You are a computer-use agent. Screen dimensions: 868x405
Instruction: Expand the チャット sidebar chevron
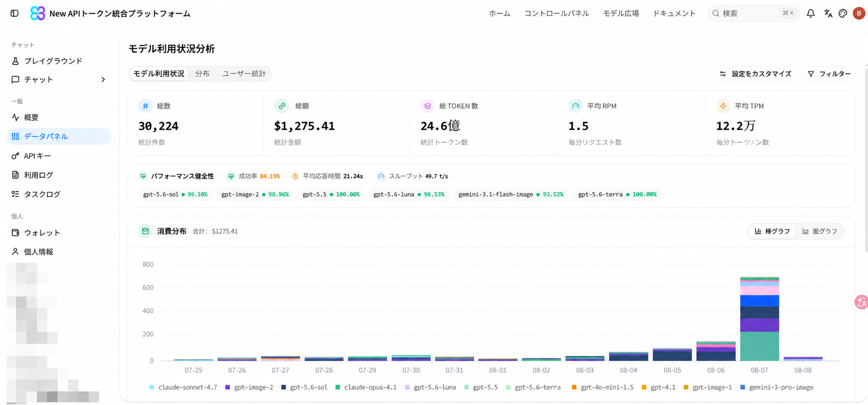point(103,79)
